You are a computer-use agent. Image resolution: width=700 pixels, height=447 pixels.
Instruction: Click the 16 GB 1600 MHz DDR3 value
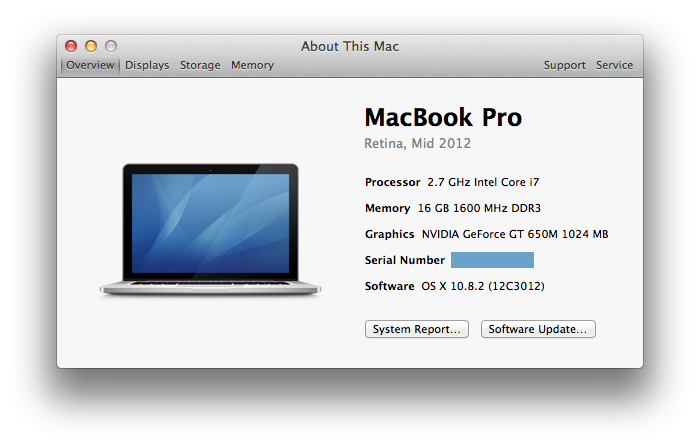coord(479,208)
